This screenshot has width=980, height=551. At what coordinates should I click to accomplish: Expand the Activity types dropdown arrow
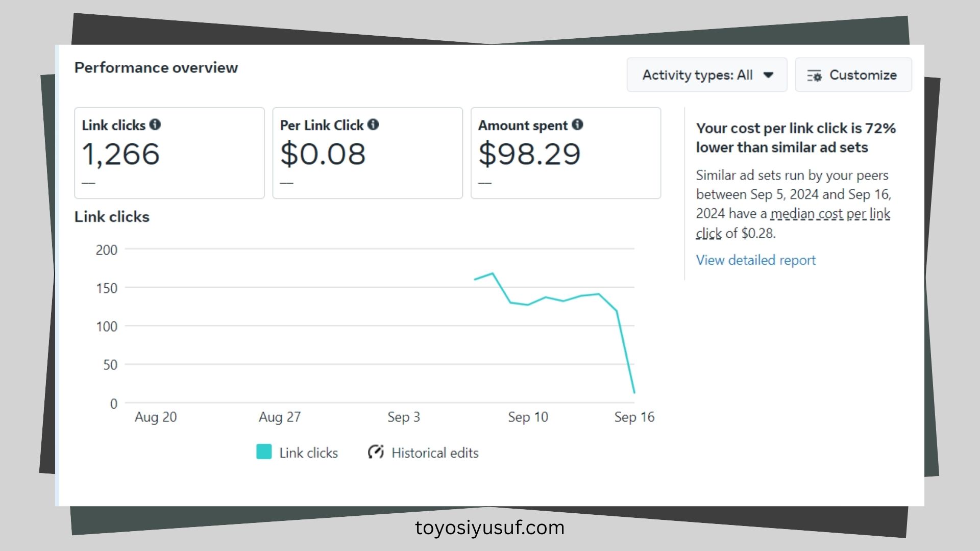768,75
